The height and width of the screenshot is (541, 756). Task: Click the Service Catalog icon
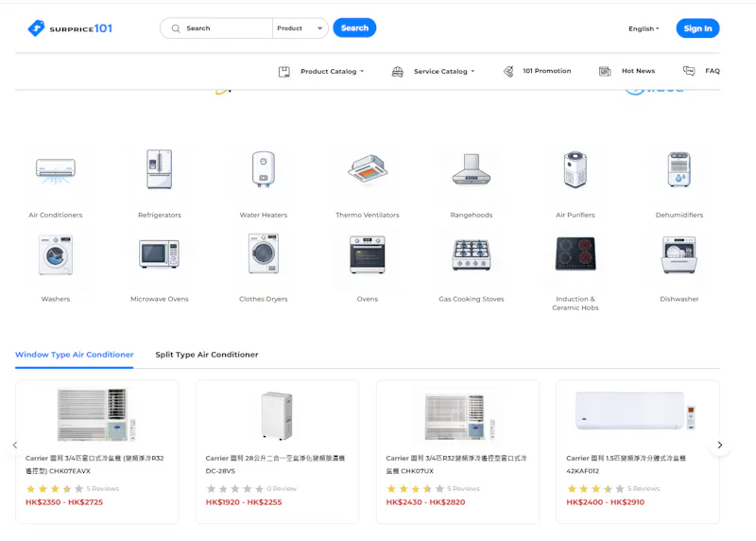[397, 72]
